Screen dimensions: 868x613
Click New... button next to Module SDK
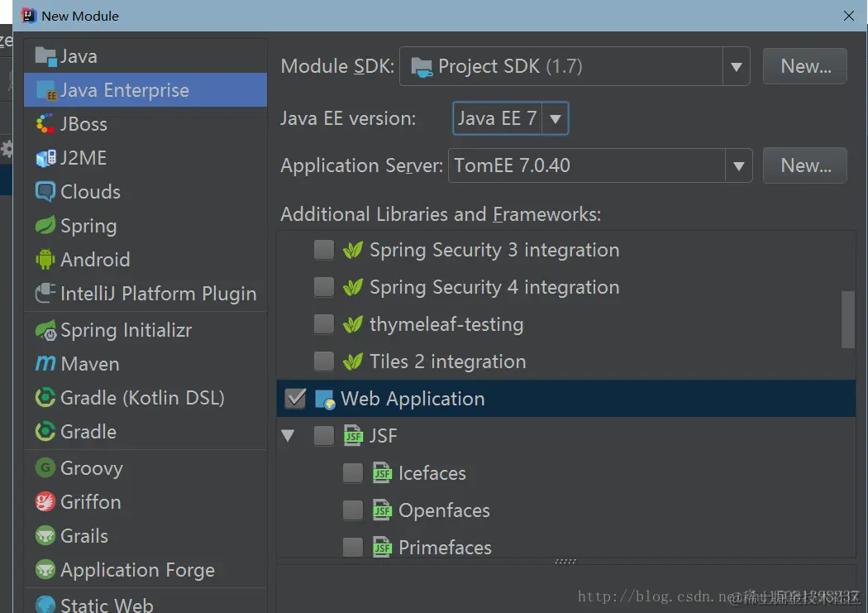point(805,66)
